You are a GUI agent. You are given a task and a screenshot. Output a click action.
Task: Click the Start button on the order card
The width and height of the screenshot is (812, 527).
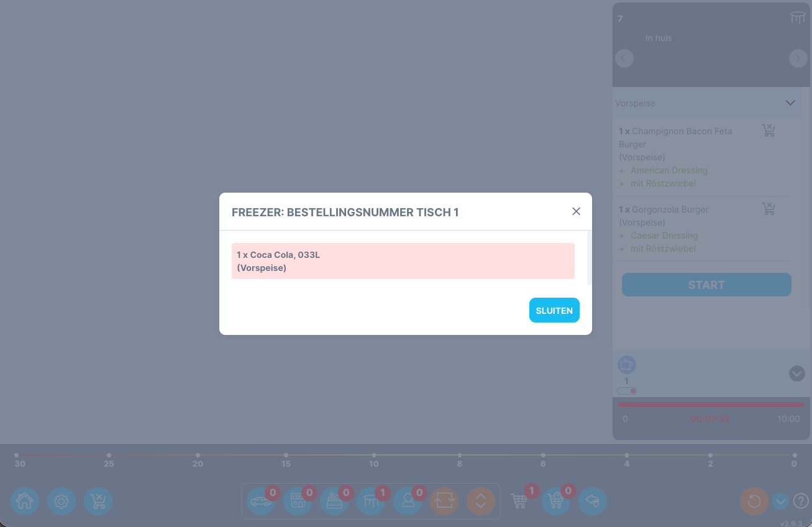coord(706,285)
